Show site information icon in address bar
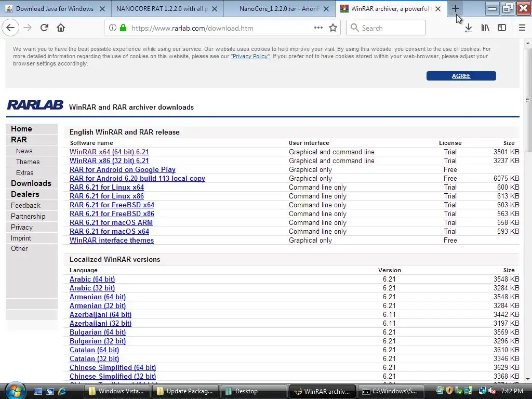Screen dimensions: 532x399 (113, 28)
